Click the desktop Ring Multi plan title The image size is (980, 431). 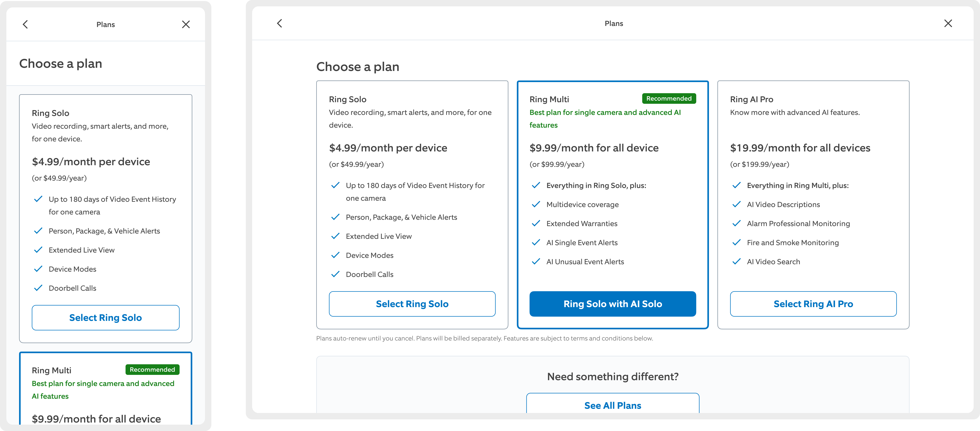click(x=549, y=99)
